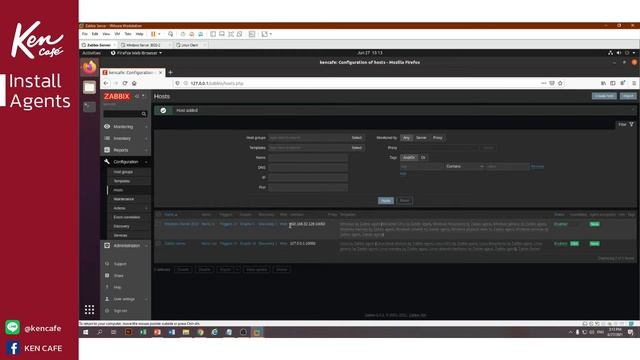This screenshot has height=360, width=640.
Task: Sign out of Zabbix
Action: click(120, 311)
